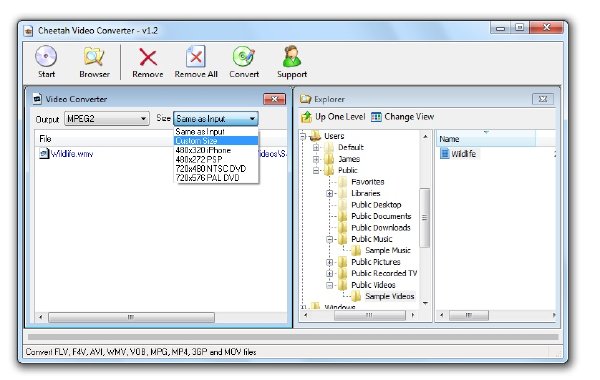
Task: Click the Change View icon
Action: pyautogui.click(x=377, y=117)
